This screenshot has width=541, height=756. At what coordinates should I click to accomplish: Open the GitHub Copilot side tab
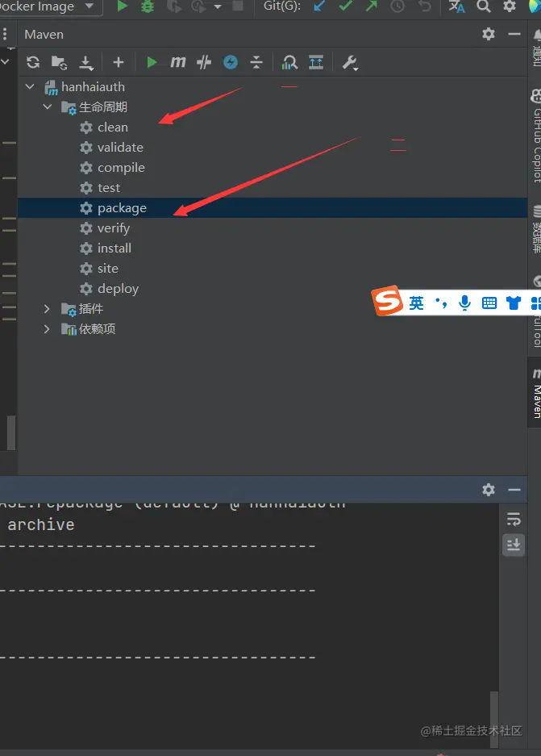coord(535,136)
